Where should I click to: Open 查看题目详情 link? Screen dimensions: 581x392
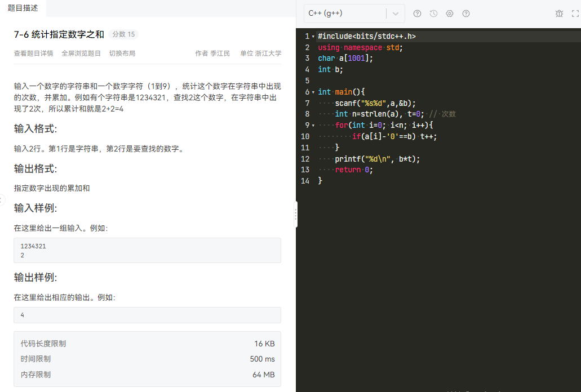[33, 54]
